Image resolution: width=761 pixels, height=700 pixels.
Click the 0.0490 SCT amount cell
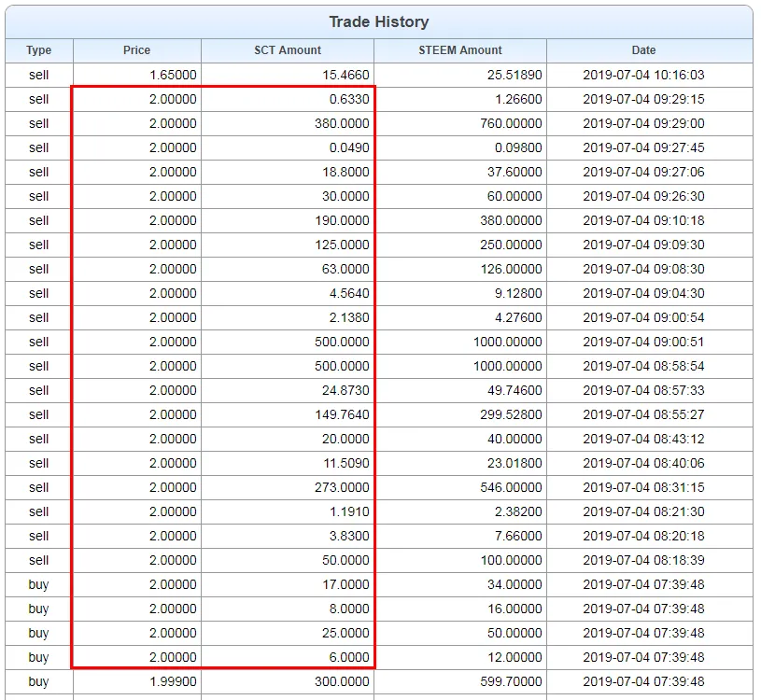[x=347, y=147]
